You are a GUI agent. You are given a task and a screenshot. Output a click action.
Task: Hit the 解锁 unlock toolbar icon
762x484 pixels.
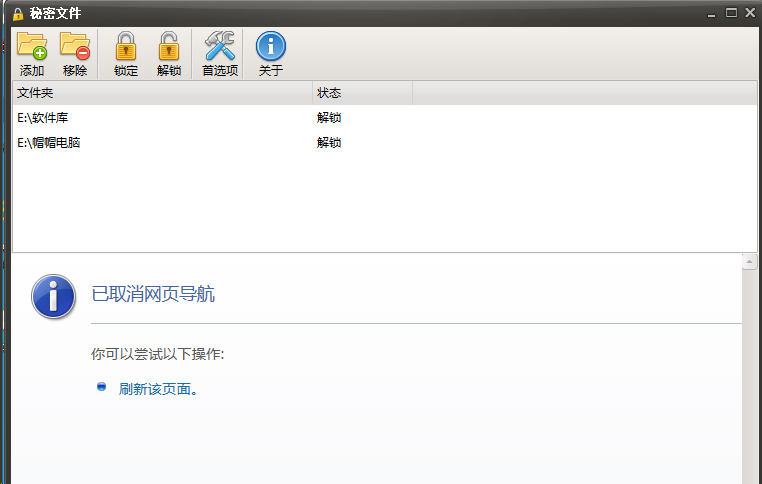(169, 46)
